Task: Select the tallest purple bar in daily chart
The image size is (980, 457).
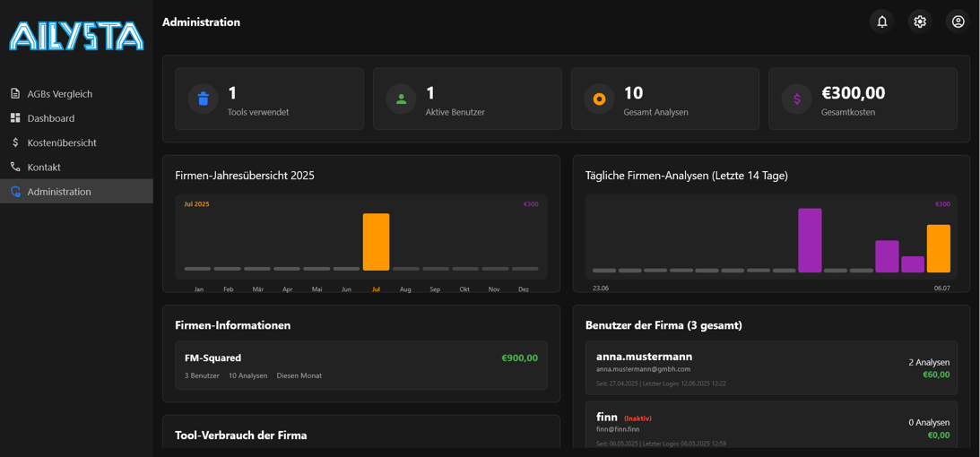Action: 810,240
